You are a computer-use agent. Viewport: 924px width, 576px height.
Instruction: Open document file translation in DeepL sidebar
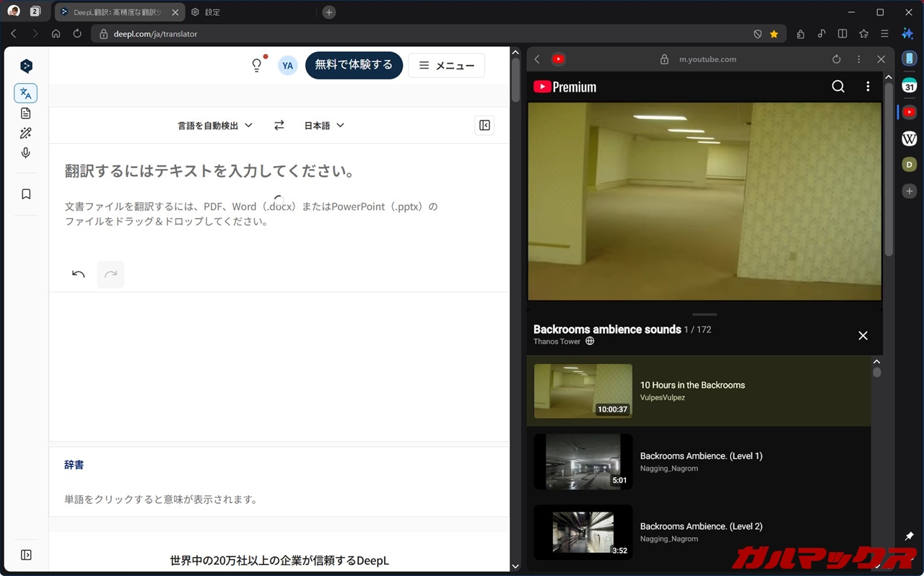coord(26,113)
